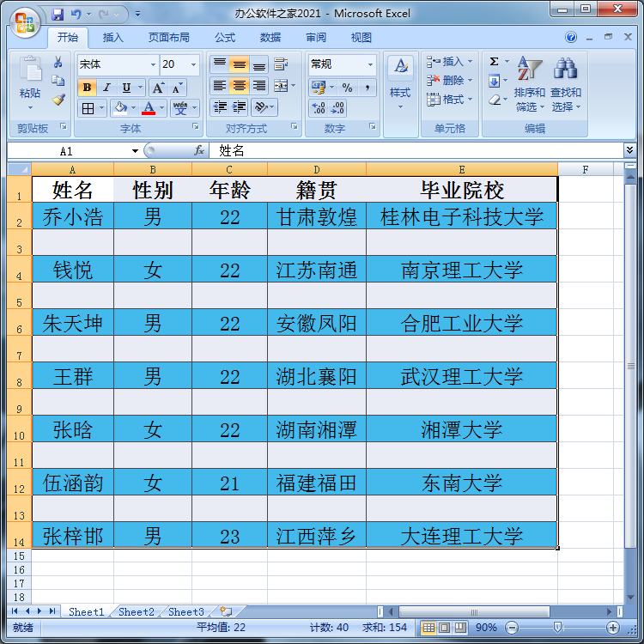644x644 pixels.
Task: Open the 样式 styles gallery
Action: click(x=400, y=84)
